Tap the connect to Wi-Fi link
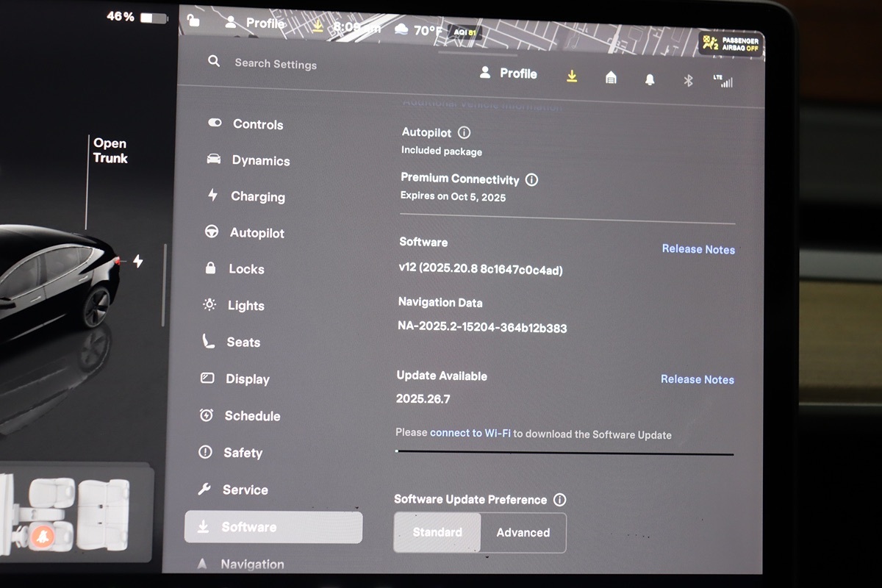 [470, 433]
